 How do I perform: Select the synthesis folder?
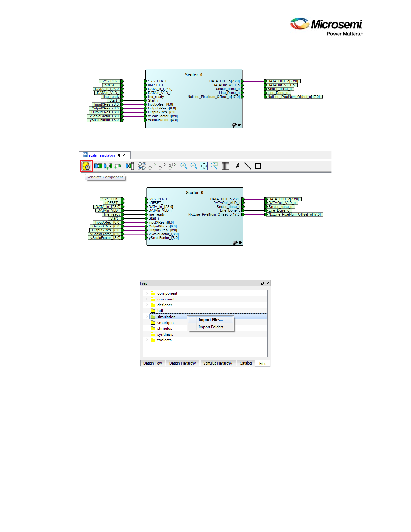click(162, 334)
